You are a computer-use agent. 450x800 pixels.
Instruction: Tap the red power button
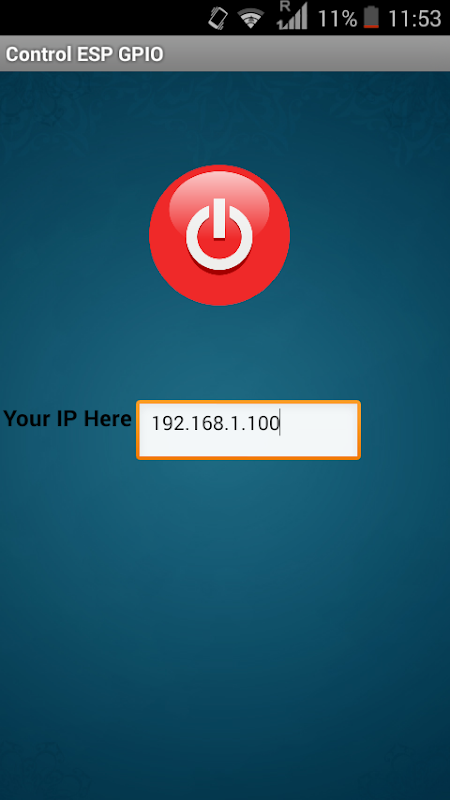click(219, 235)
